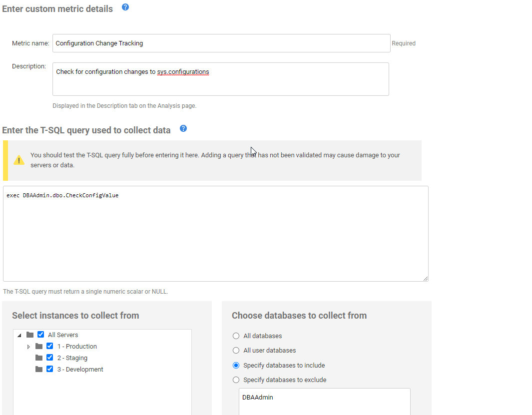This screenshot has height=415, width=532.
Task: Select Specify databases to exclude
Action: coord(236,380)
